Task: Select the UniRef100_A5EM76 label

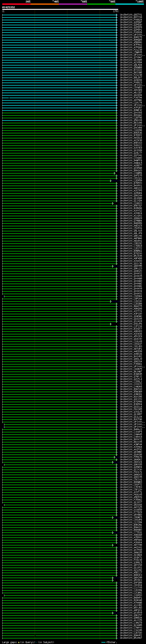Action: point(131,497)
